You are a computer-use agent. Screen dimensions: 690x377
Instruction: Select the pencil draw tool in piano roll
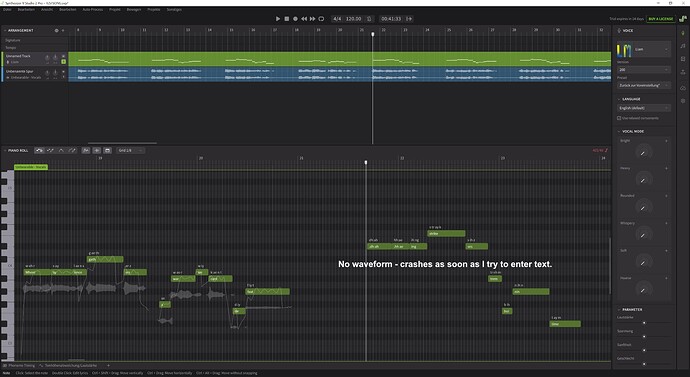tap(50, 150)
